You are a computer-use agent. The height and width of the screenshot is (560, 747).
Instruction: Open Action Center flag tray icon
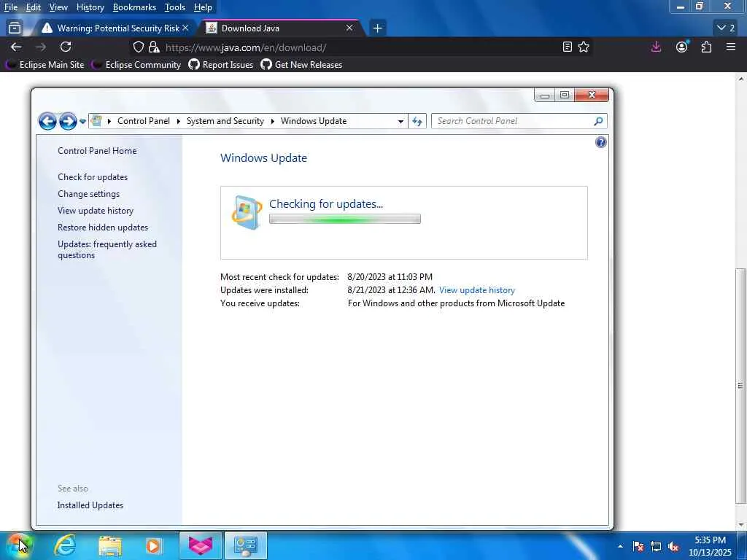(x=638, y=547)
